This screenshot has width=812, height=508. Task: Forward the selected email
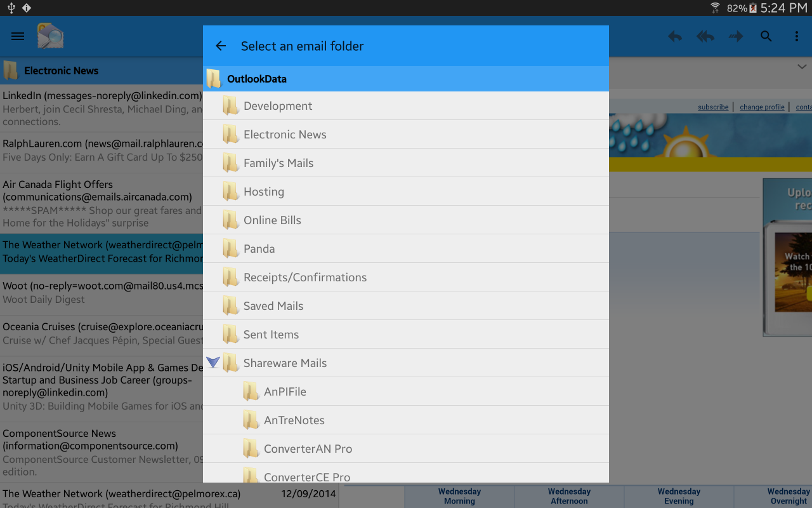pyautogui.click(x=736, y=37)
